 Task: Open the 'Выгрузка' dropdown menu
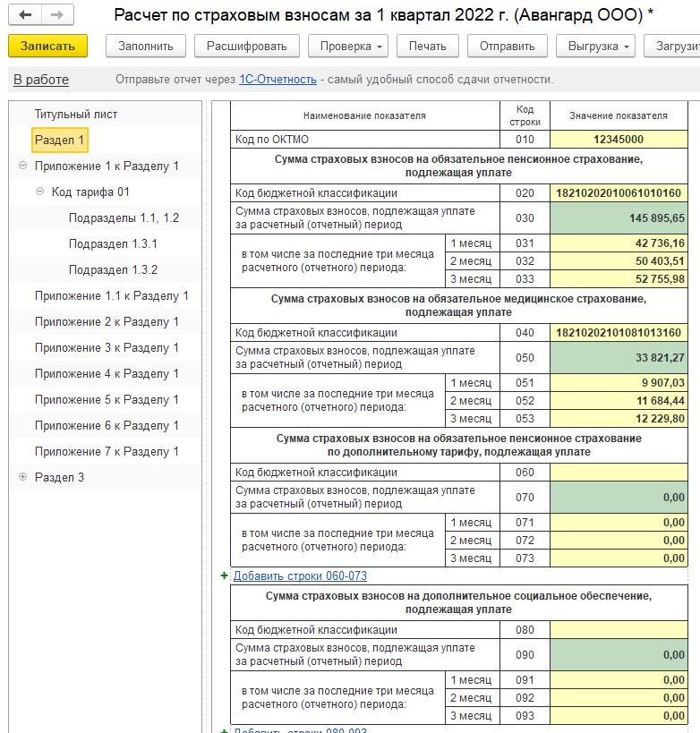point(594,47)
